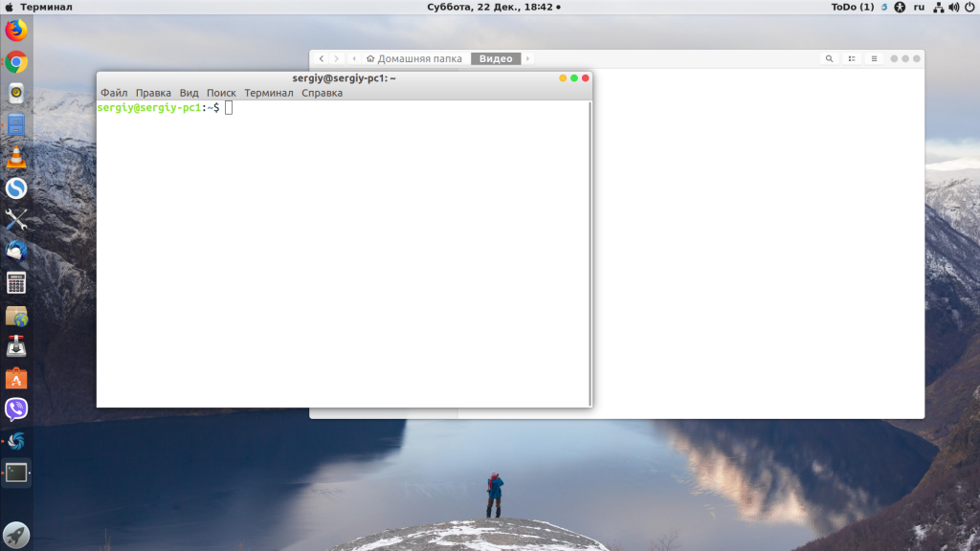Open file manager hamburger menu
Screen dimensions: 980x551
click(x=873, y=59)
